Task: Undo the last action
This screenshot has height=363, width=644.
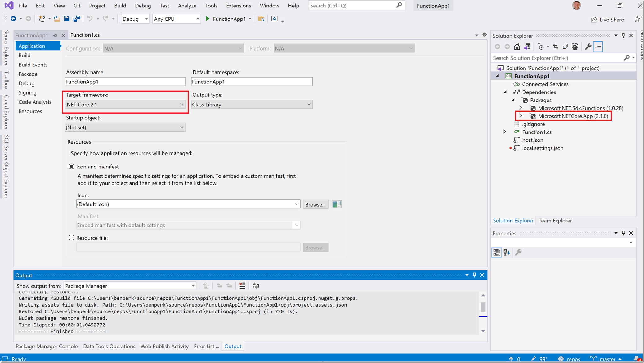Action: [90, 19]
